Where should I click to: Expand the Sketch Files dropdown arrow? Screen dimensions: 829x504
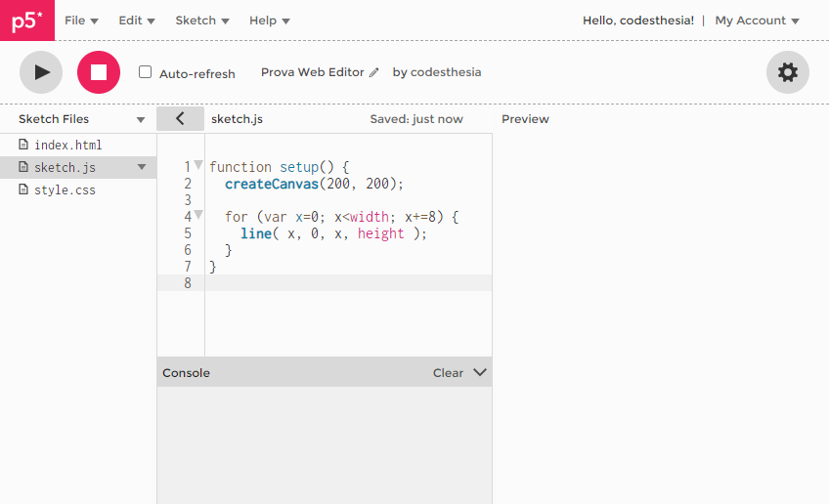coord(141,120)
